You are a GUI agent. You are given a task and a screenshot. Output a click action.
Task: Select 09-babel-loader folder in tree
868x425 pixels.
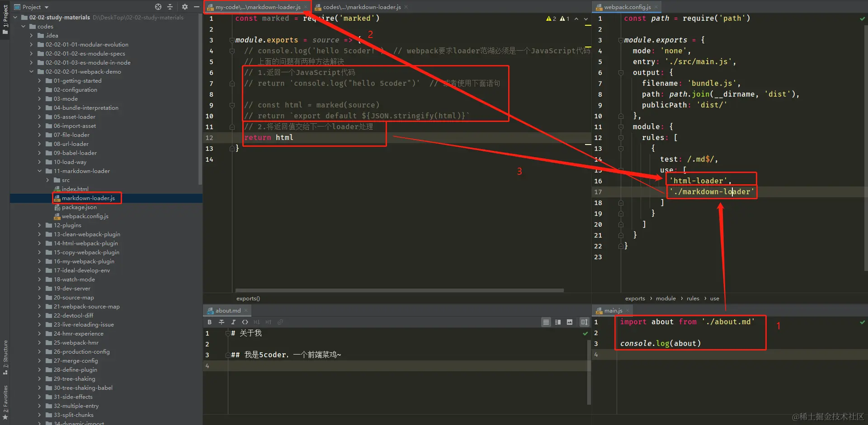pos(75,153)
